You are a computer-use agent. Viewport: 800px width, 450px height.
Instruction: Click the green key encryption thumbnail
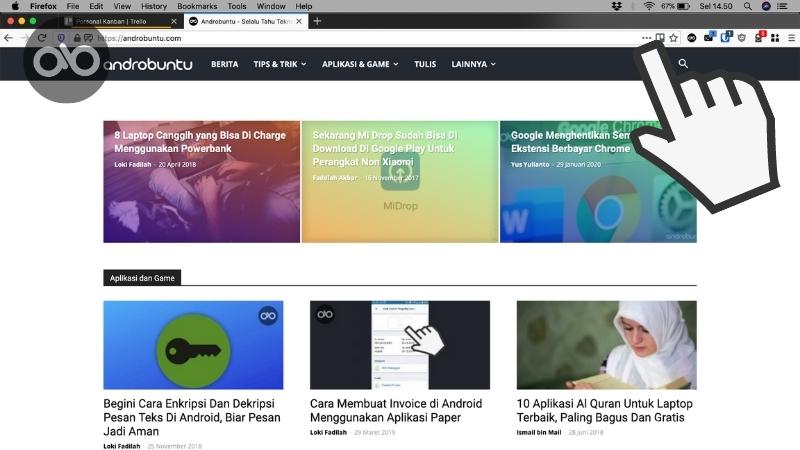tap(193, 345)
